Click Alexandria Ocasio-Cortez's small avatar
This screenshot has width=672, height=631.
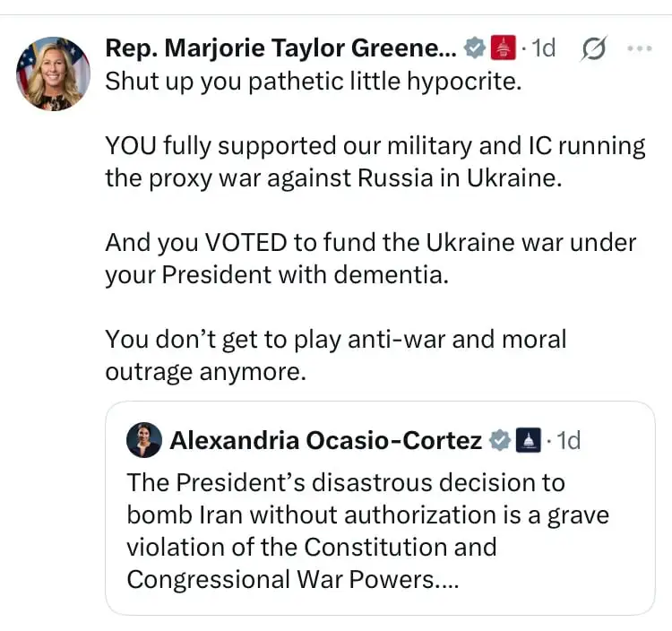tap(144, 440)
